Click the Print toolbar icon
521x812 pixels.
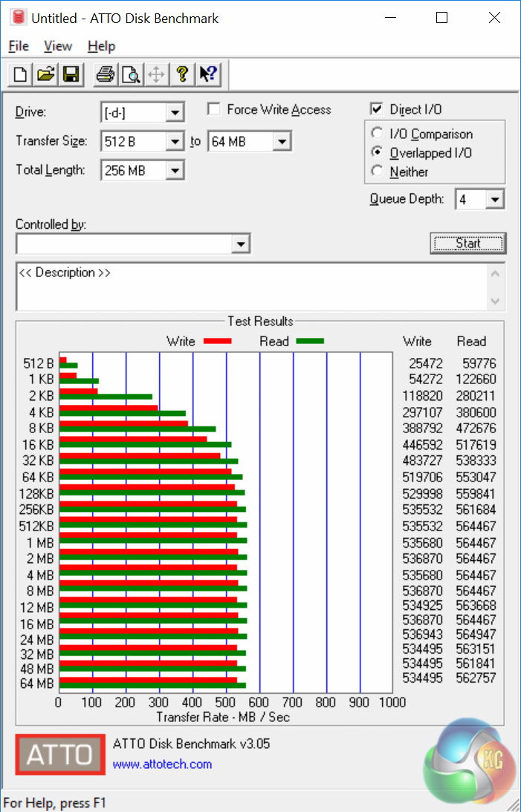[x=105, y=74]
